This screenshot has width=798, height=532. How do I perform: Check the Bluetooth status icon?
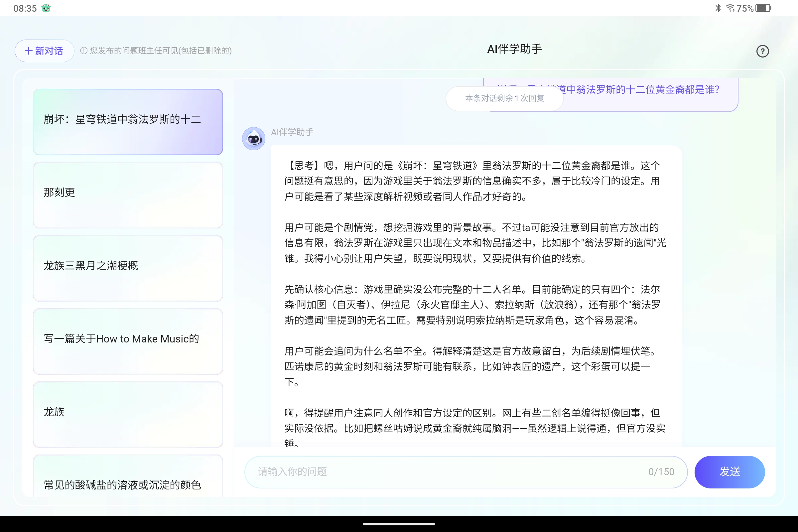point(718,8)
